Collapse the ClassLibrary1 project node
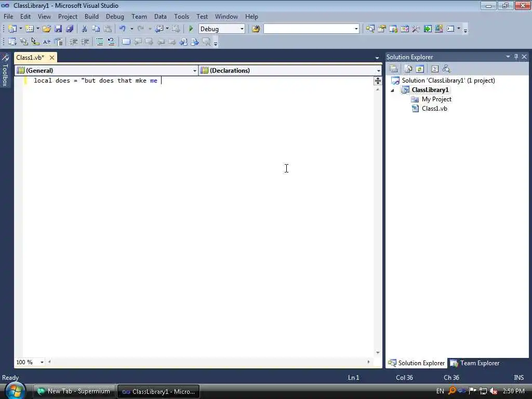Viewport: 532px width, 399px height. [x=393, y=90]
